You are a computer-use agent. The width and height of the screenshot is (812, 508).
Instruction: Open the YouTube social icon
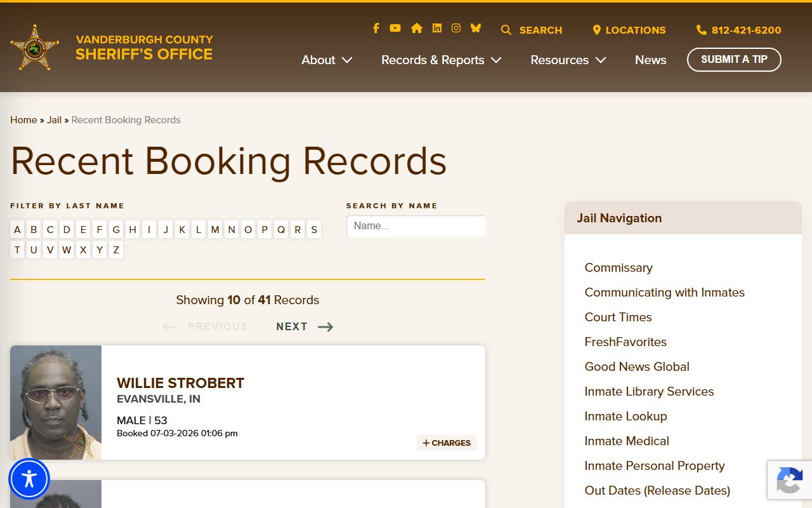click(x=395, y=28)
